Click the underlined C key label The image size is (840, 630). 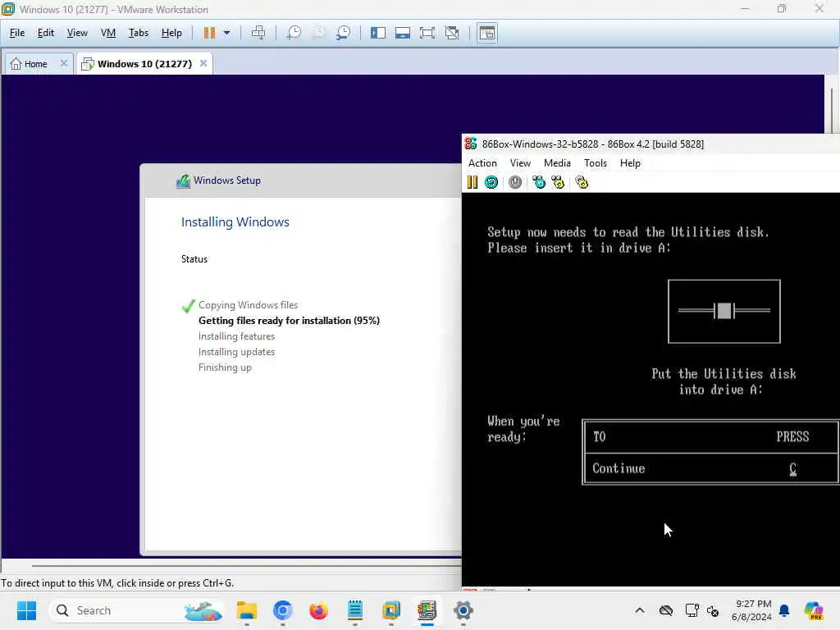(x=793, y=468)
